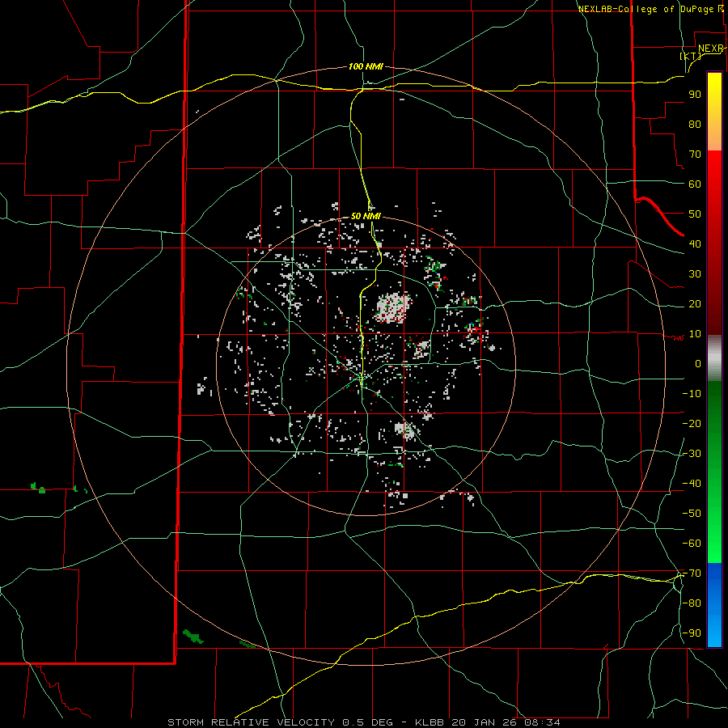Pick the bright red color bar segment

[714, 171]
